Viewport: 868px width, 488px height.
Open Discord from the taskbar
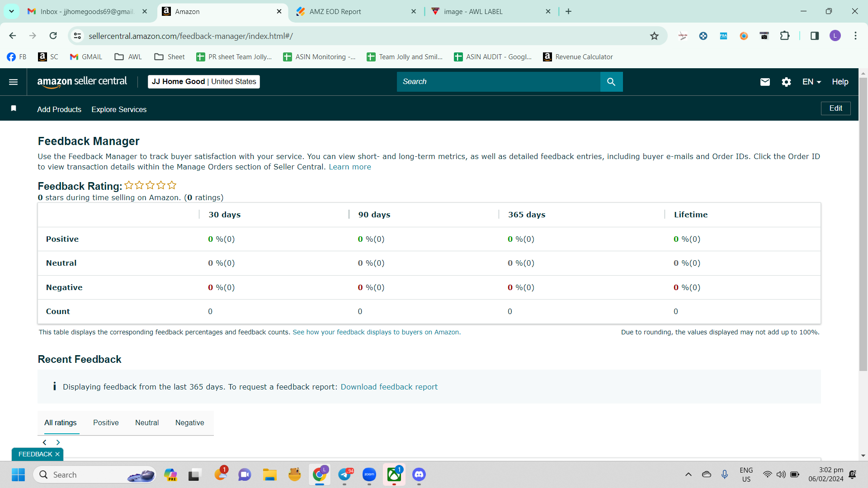pos(419,474)
